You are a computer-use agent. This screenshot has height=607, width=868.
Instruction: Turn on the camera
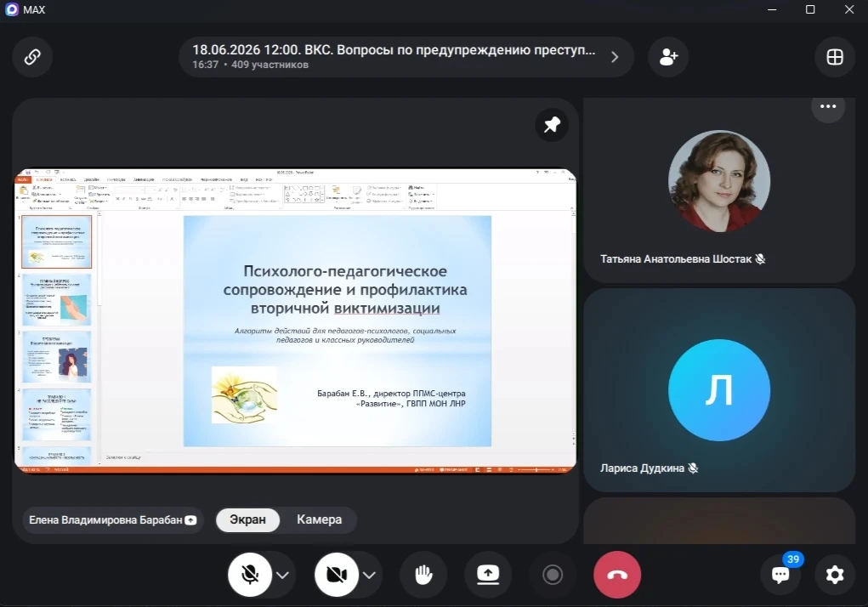click(337, 575)
